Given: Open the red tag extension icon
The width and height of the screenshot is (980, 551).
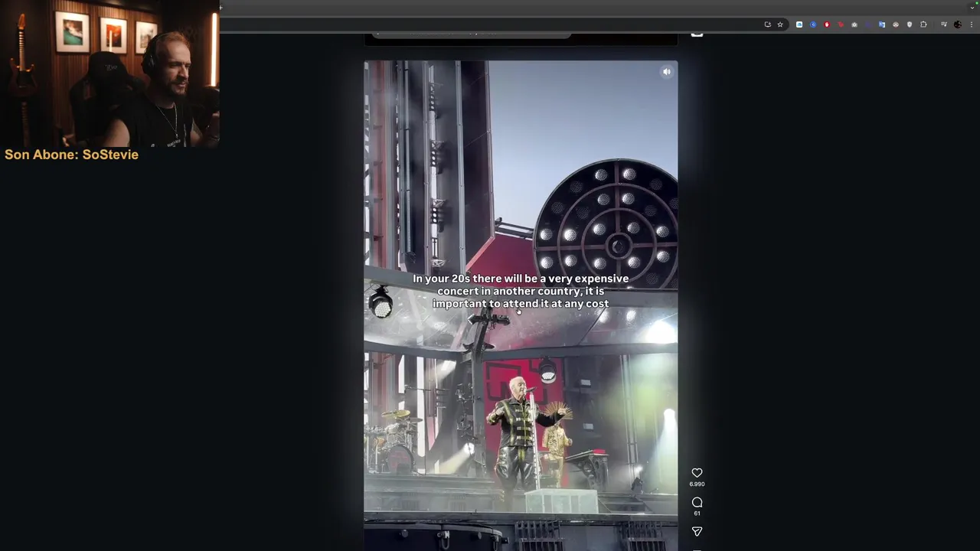Looking at the screenshot, I should click(841, 24).
